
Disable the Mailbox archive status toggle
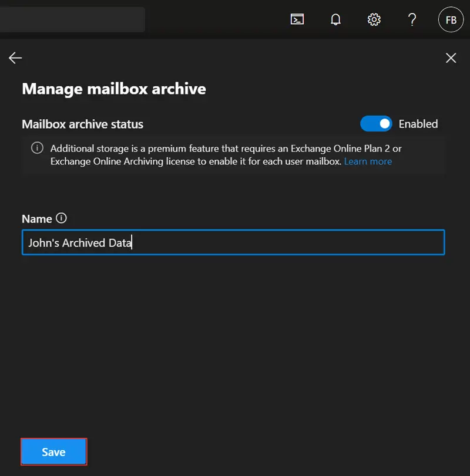[x=376, y=124]
